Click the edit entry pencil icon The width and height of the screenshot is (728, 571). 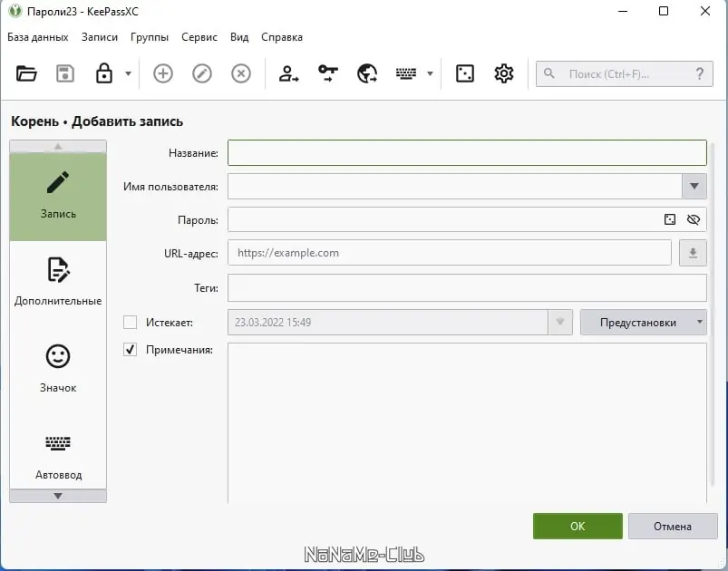(x=202, y=73)
